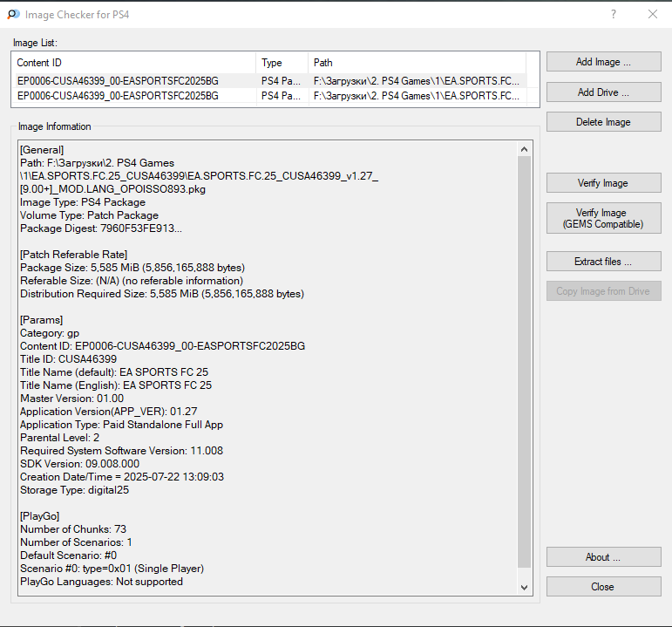Click the Referable Size line
The height and width of the screenshot is (627, 672).
point(132,281)
